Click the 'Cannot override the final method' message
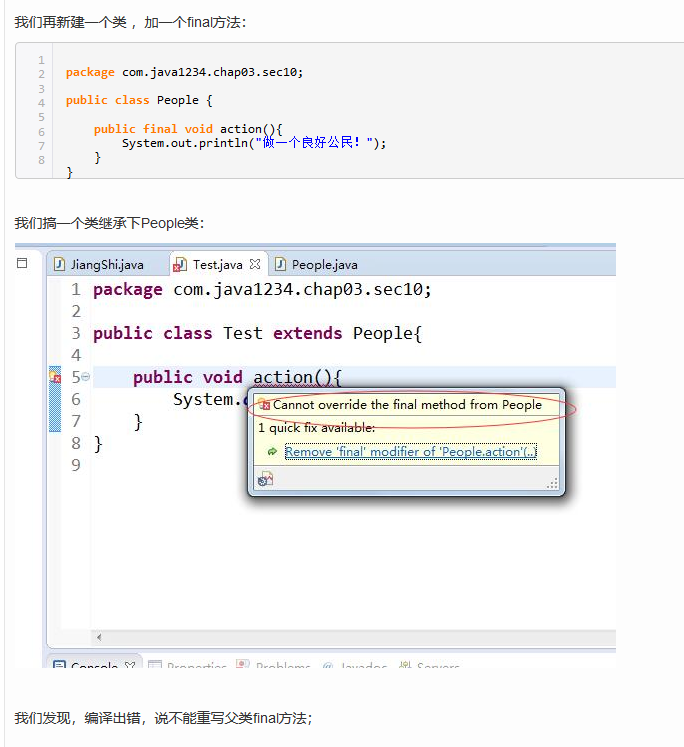The height and width of the screenshot is (747, 684). (x=407, y=404)
